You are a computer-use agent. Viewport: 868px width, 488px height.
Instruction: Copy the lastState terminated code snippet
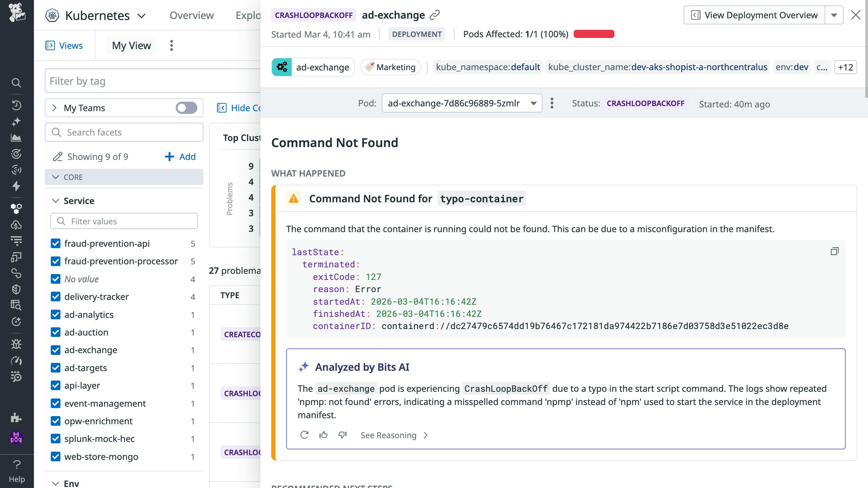point(834,251)
